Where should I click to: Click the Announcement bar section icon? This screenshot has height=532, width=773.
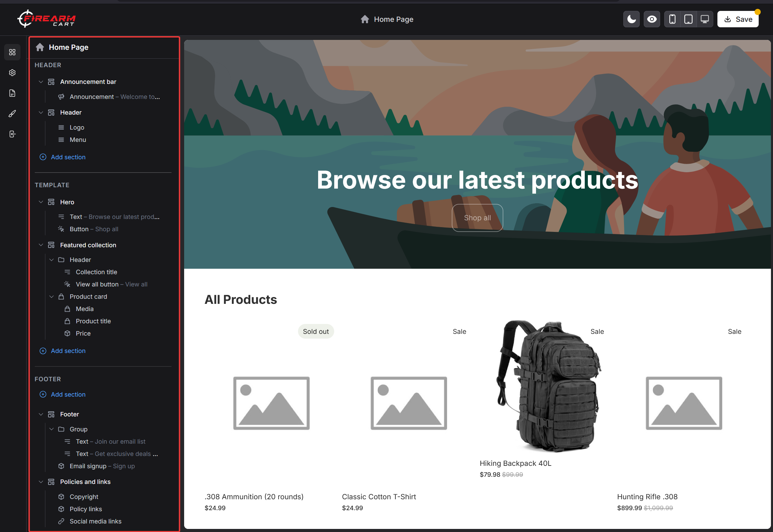coord(51,82)
